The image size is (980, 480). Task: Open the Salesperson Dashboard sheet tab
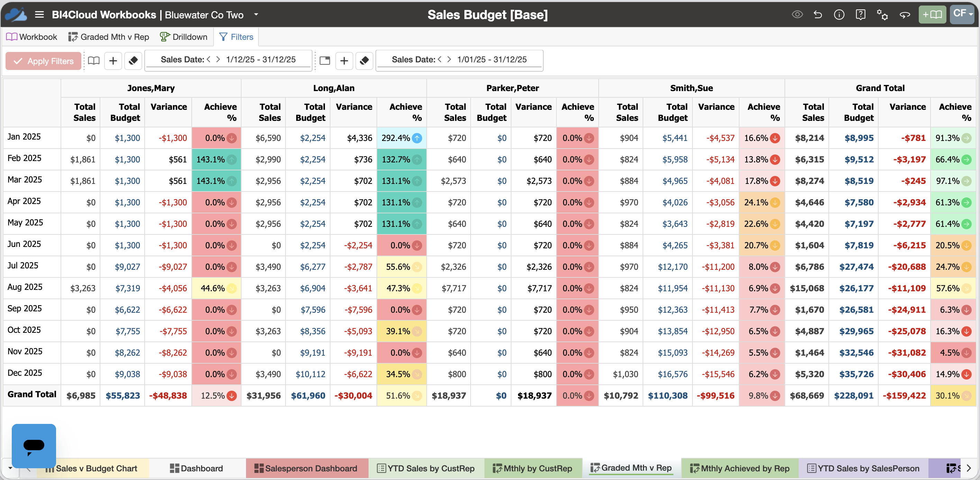click(x=307, y=468)
